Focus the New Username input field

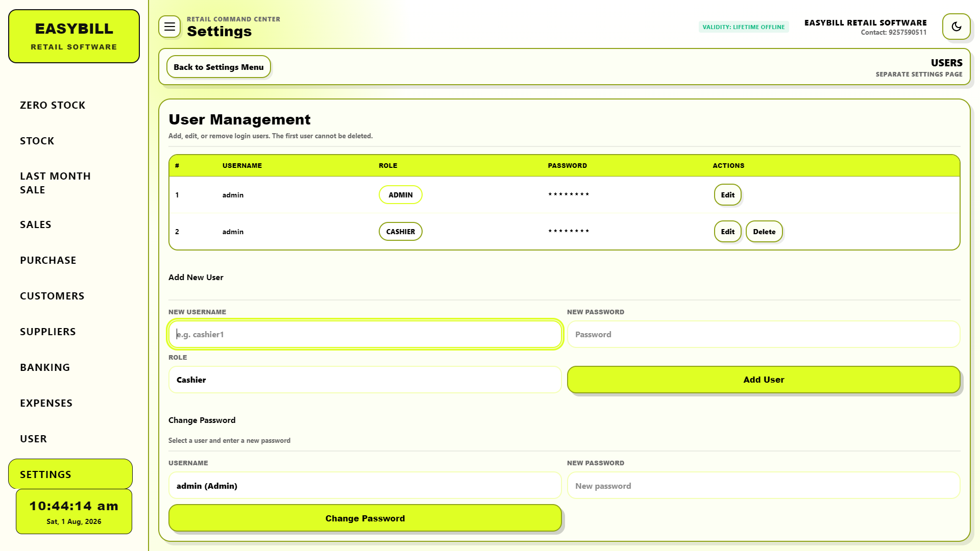365,334
